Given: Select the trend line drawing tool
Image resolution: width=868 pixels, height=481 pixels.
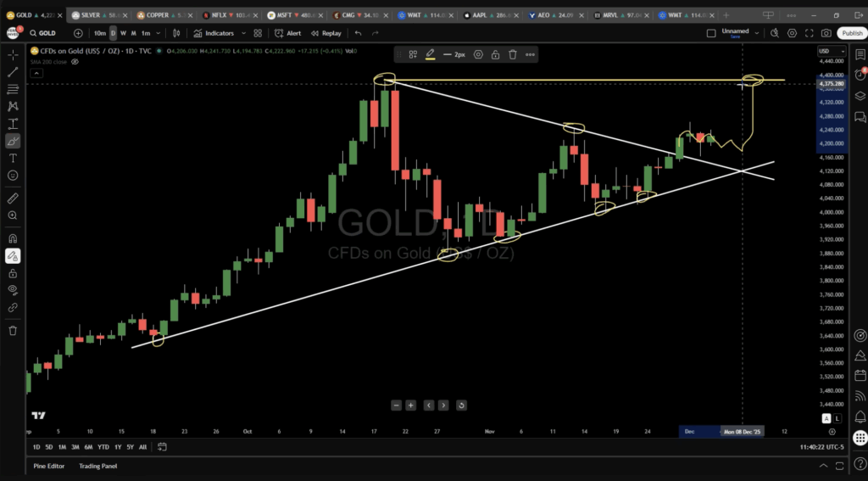Looking at the screenshot, I should (x=13, y=72).
